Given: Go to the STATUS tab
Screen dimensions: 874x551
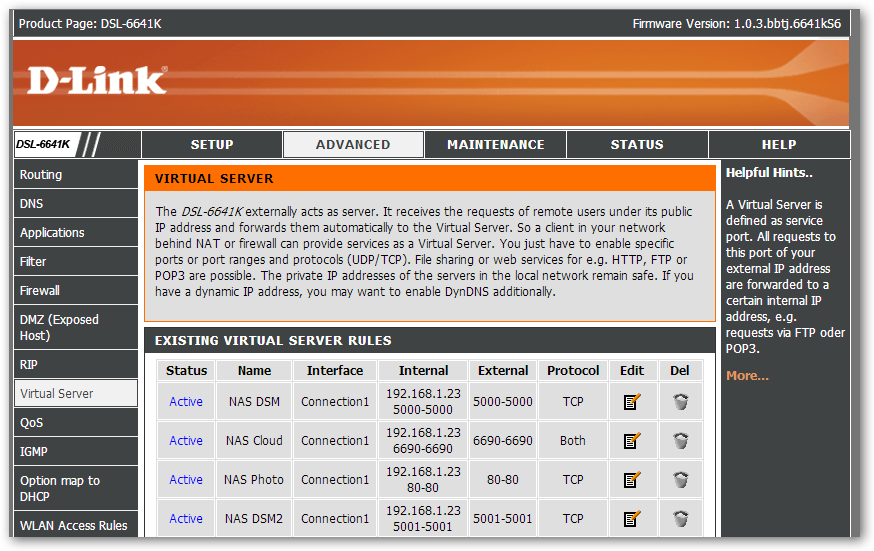Looking at the screenshot, I should (637, 145).
